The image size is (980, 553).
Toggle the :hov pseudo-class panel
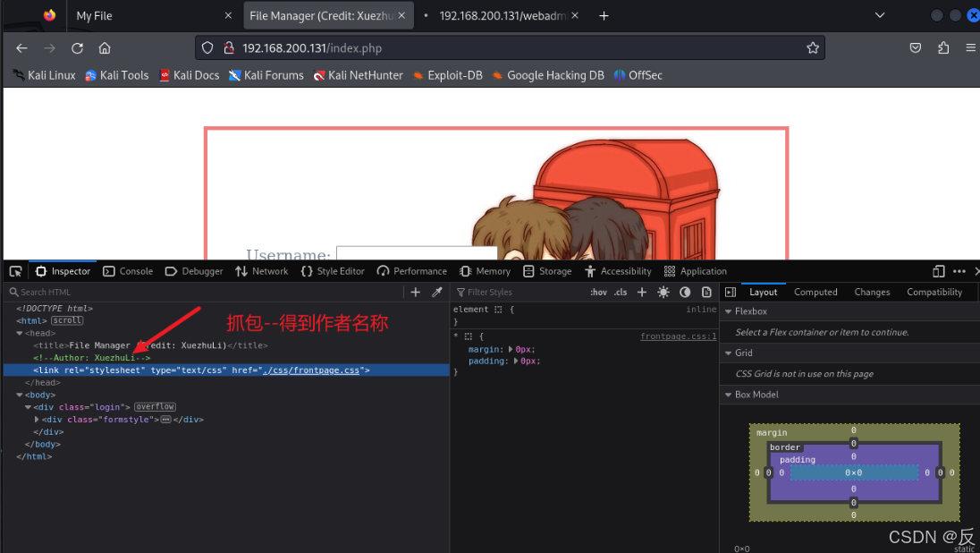599,292
